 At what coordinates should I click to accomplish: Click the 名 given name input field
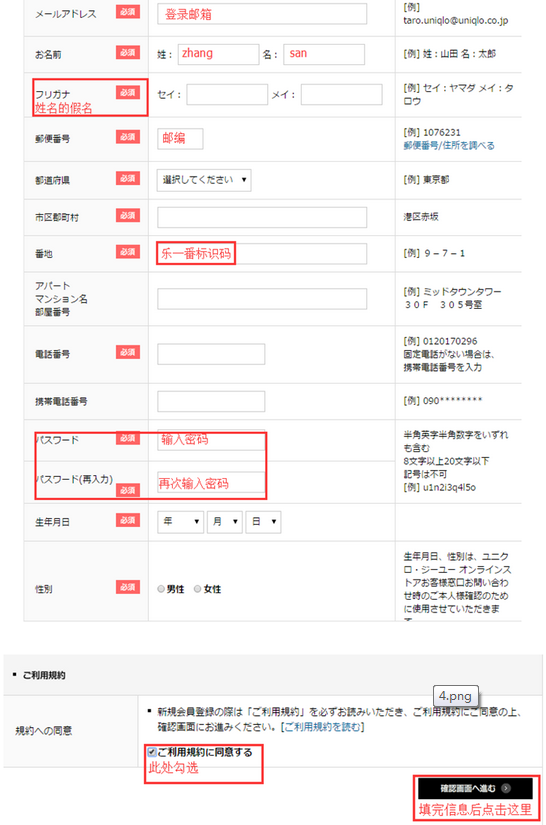click(324, 54)
